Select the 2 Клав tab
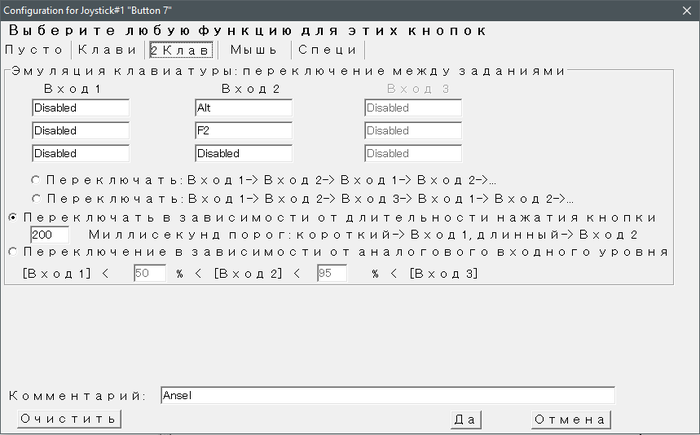The width and height of the screenshot is (700, 435). 179,49
